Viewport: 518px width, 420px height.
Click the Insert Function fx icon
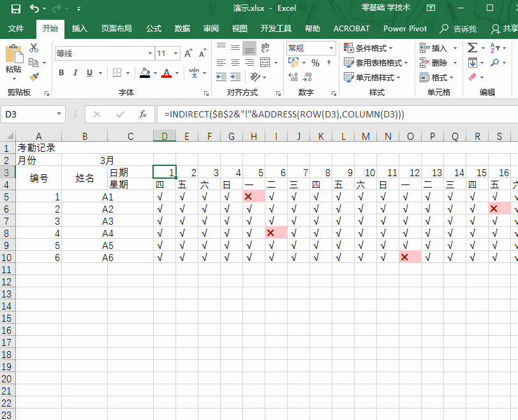pos(143,114)
